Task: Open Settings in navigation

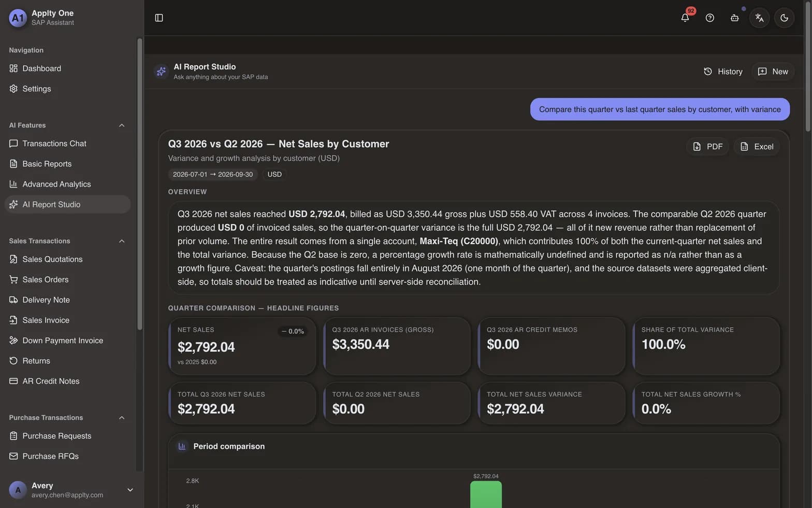Action: tap(67, 89)
